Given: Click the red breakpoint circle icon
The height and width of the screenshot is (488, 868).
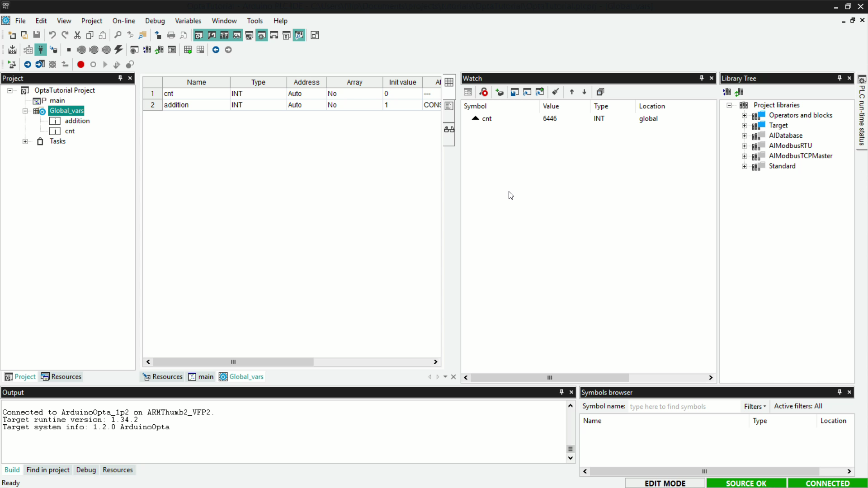Looking at the screenshot, I should point(80,65).
